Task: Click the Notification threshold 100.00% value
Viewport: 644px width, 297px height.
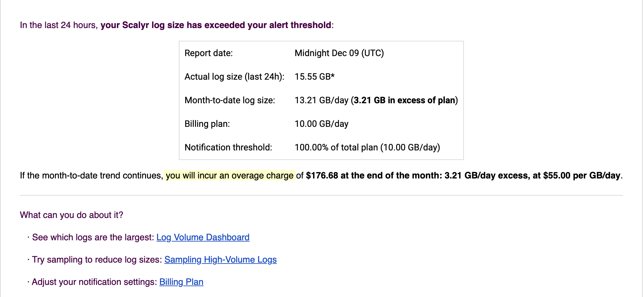Action: tap(367, 148)
